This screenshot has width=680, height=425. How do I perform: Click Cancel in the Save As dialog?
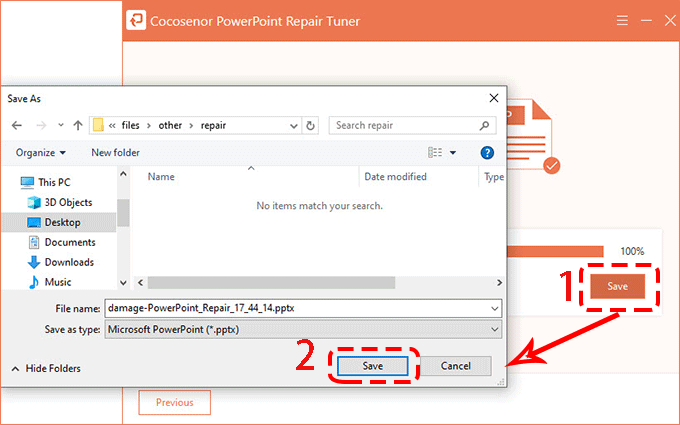click(x=456, y=366)
